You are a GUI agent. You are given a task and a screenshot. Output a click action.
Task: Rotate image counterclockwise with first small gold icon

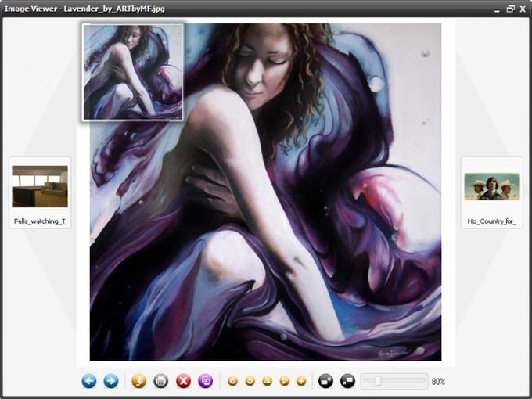232,381
